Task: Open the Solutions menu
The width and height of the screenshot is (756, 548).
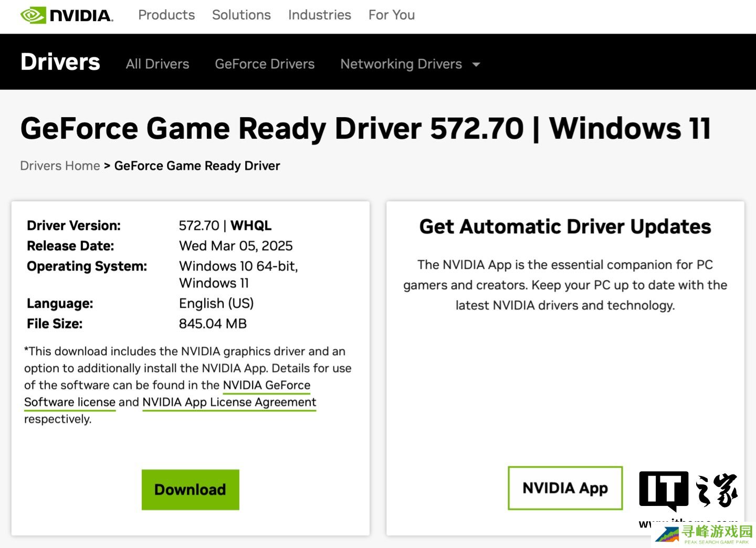Action: point(241,15)
